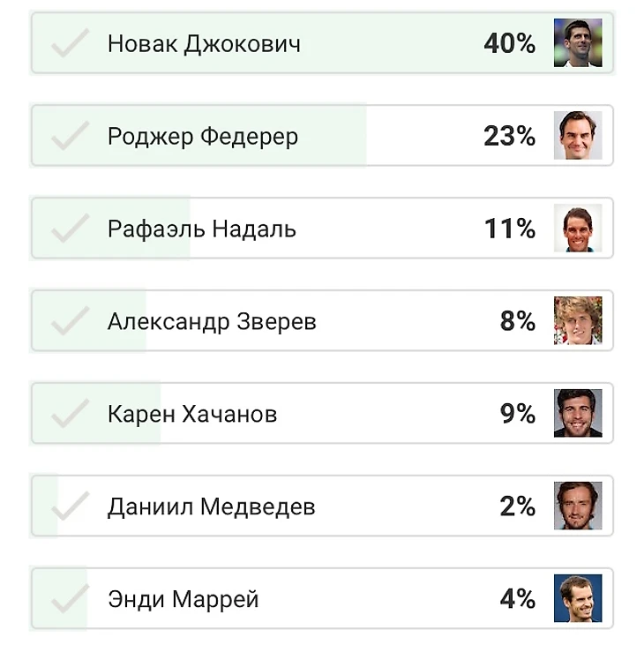Open the Александр Зверев photo thumbnail

[x=578, y=320]
